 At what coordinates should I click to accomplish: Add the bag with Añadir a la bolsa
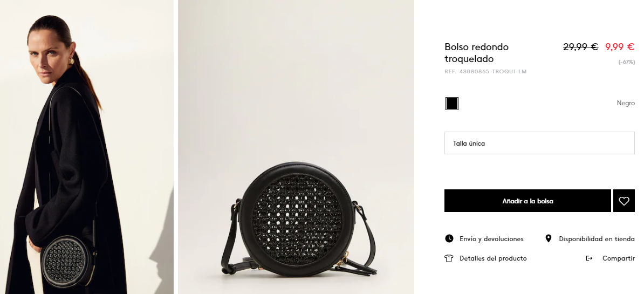528,201
